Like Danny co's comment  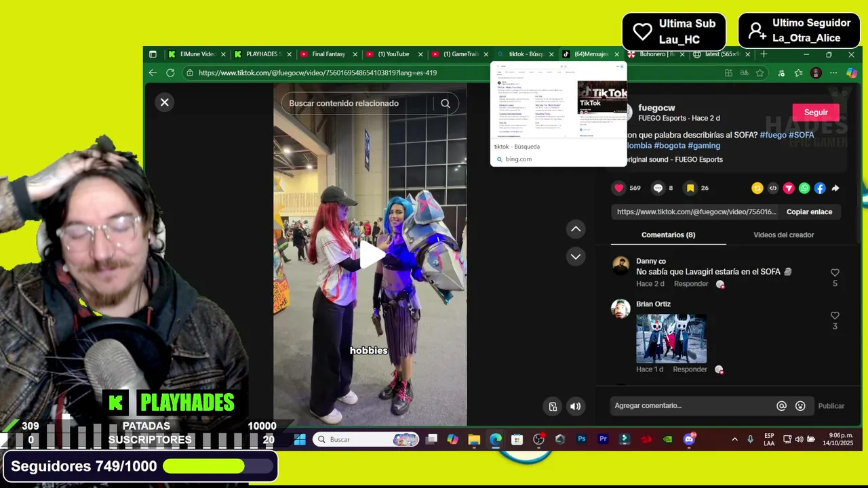[835, 272]
